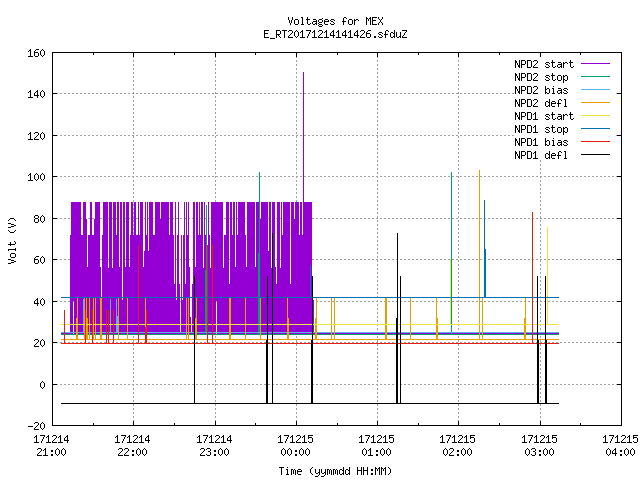Click the chart title 'Voltages for MEX'
This screenshot has width=640, height=480.
[x=335, y=21]
